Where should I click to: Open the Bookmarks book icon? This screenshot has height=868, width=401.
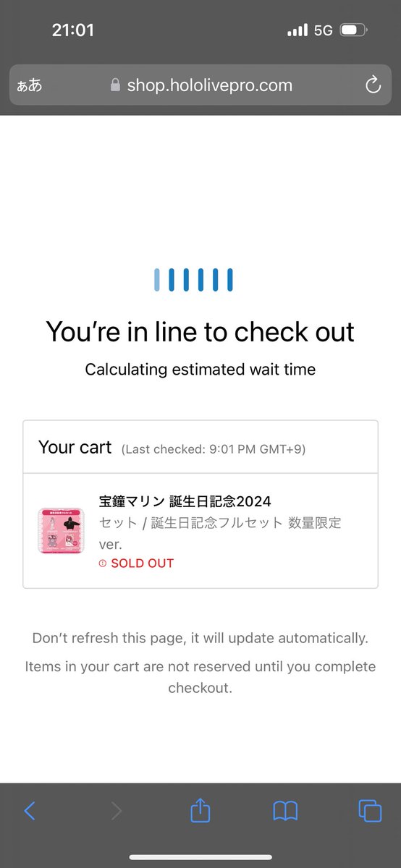point(286,811)
